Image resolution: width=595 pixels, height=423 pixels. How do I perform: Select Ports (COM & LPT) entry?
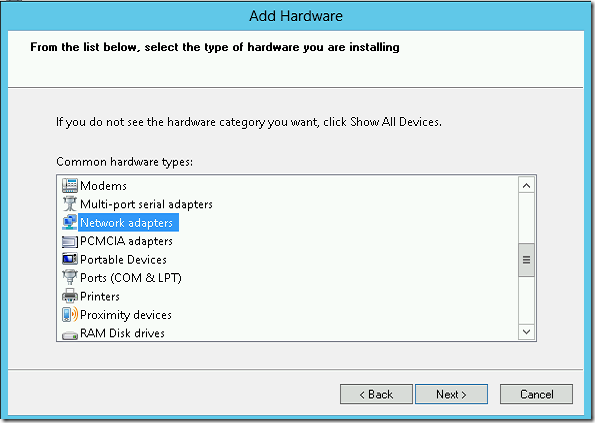click(x=131, y=278)
